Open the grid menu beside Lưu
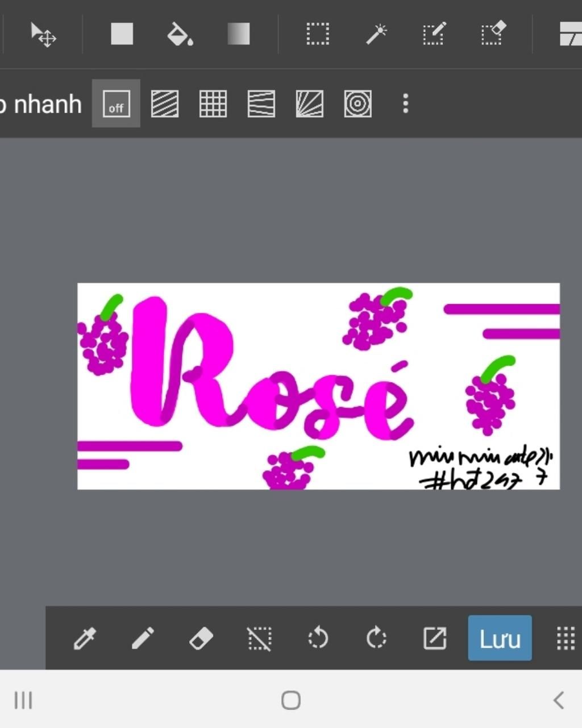The image size is (582, 728). pyautogui.click(x=565, y=638)
